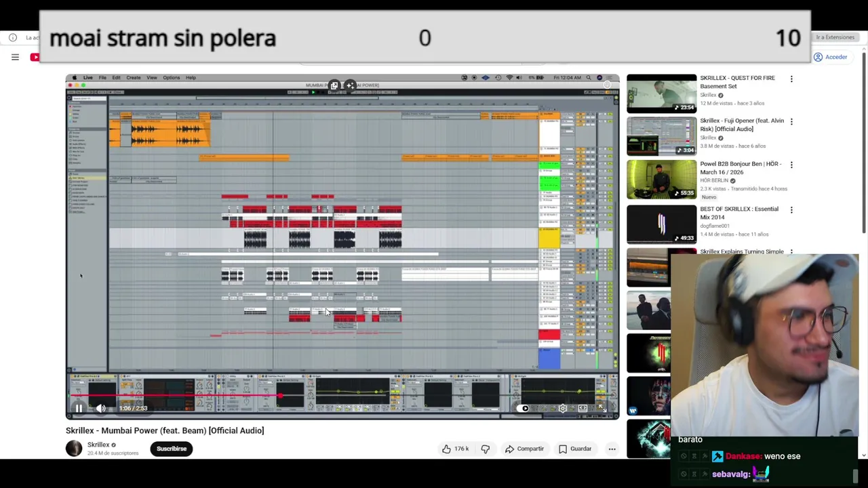Image resolution: width=868 pixels, height=488 pixels.
Task: Click the Edit menu in the video's Ableton window
Action: click(116, 77)
